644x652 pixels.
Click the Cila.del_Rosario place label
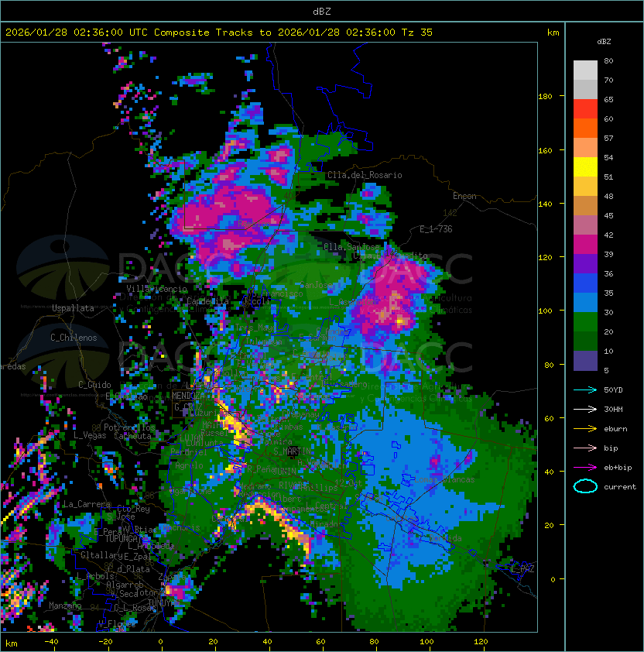coord(365,175)
